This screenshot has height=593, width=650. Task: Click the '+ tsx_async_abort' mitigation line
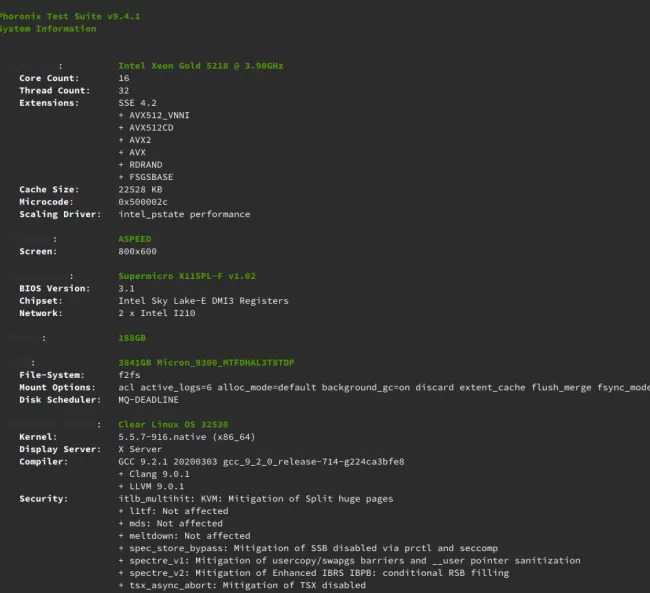tap(242, 586)
